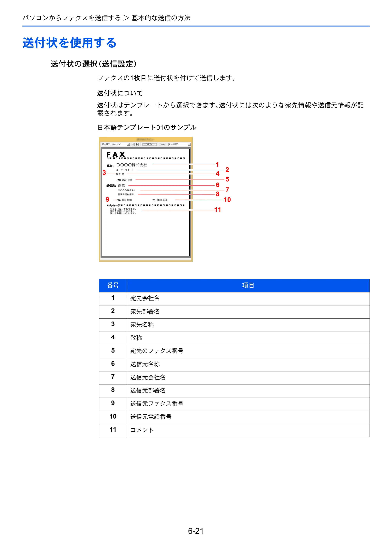
Task: Click the 閉じる button in the preview window
Action: pyautogui.click(x=149, y=144)
